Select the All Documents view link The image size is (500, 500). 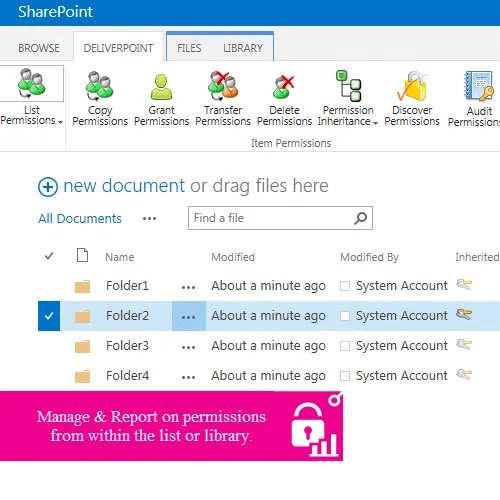pyautogui.click(x=80, y=219)
